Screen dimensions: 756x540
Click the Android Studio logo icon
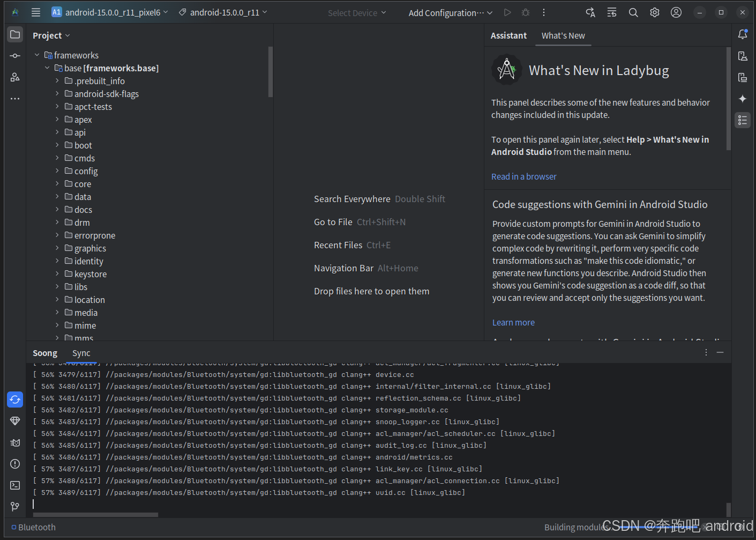[15, 12]
